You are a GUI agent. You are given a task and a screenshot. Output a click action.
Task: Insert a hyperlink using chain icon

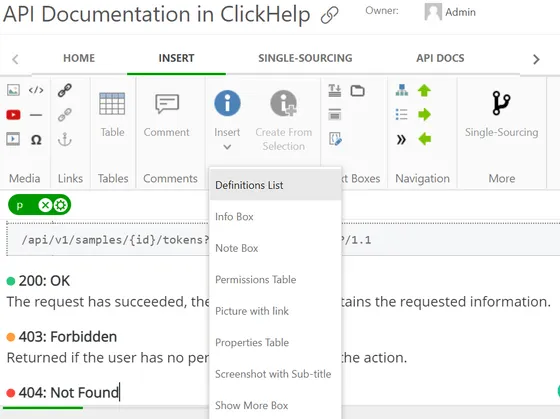[x=65, y=90]
